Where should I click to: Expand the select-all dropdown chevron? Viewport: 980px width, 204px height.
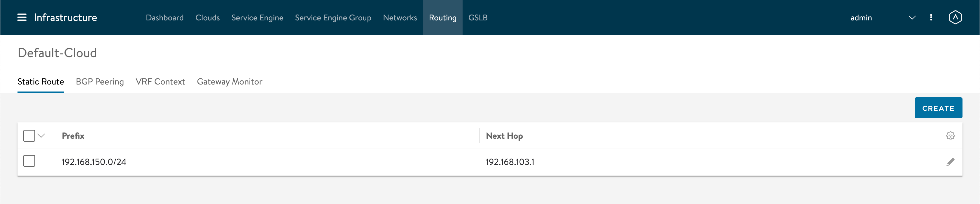click(x=41, y=136)
